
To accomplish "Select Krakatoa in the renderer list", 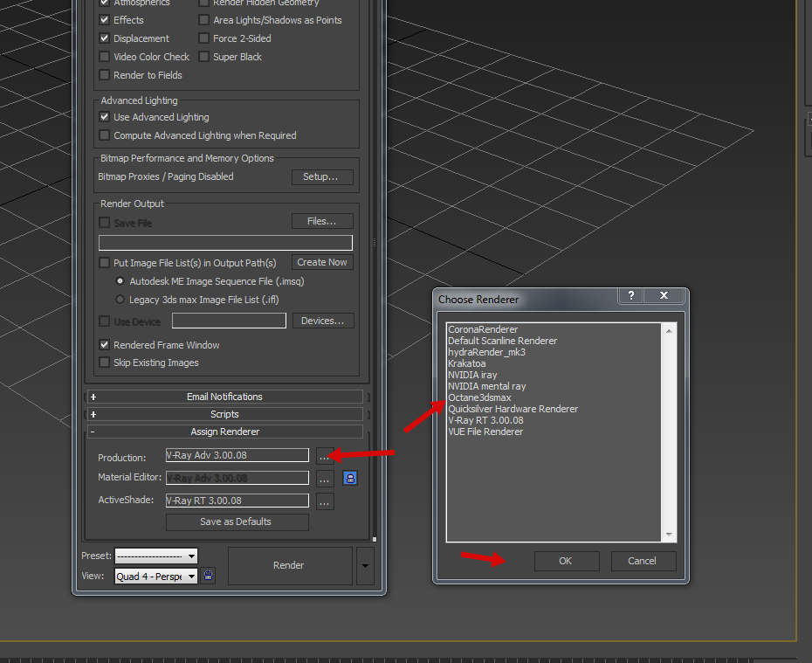I will [x=466, y=363].
